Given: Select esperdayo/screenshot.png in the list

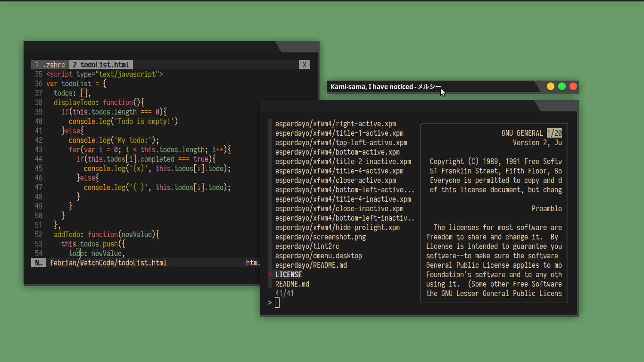Looking at the screenshot, I should pos(321,237).
